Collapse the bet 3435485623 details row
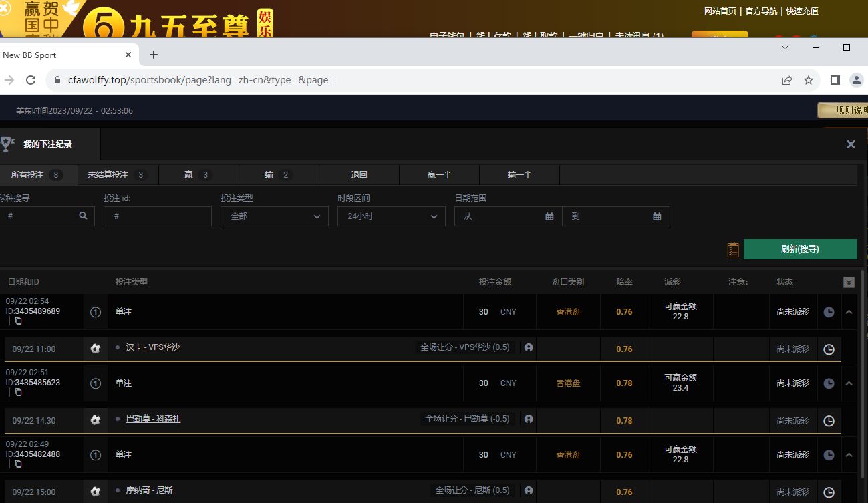868x503 pixels. [x=849, y=383]
